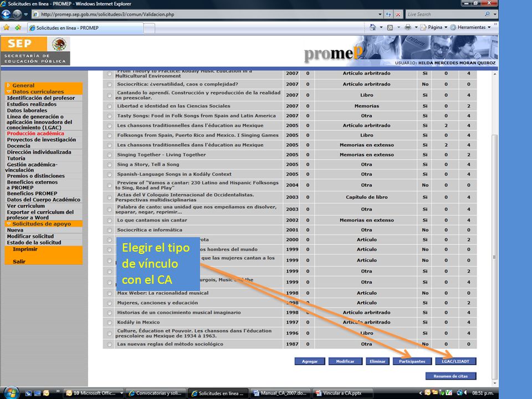Expand the General menu section
The height and width of the screenshot is (399, 532).
point(23,85)
